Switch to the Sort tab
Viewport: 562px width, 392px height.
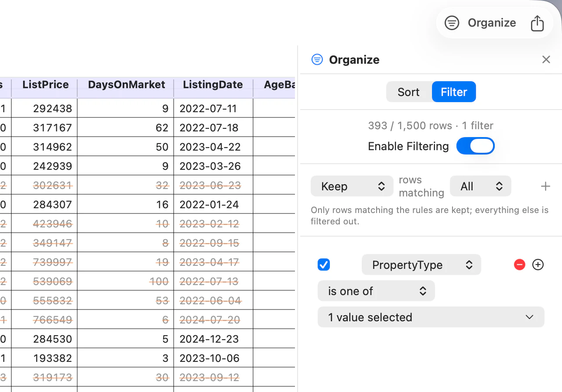408,92
